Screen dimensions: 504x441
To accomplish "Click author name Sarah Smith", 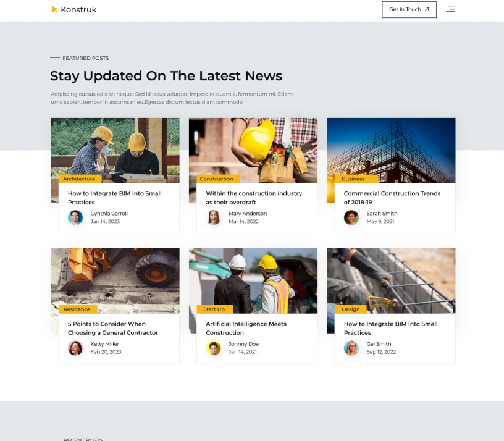I will [382, 214].
